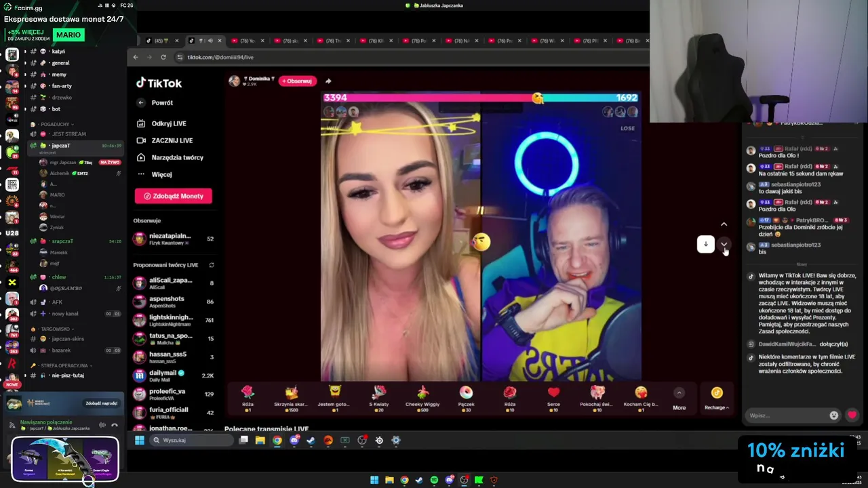Join the japczaT voice channel
Viewport: 868px width, 488px height.
pyautogui.click(x=61, y=146)
